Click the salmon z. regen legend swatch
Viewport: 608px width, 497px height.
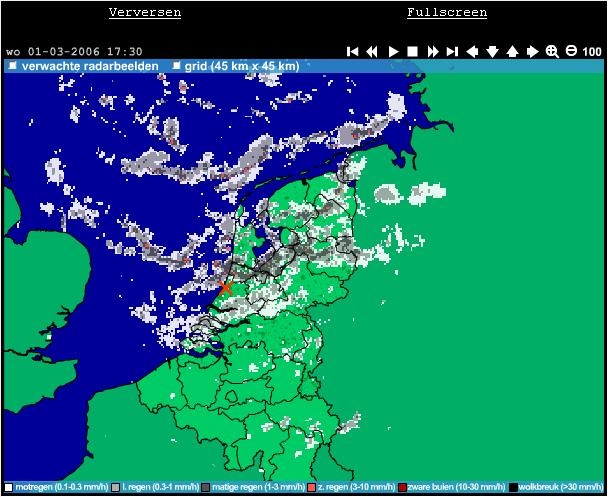[x=311, y=487]
